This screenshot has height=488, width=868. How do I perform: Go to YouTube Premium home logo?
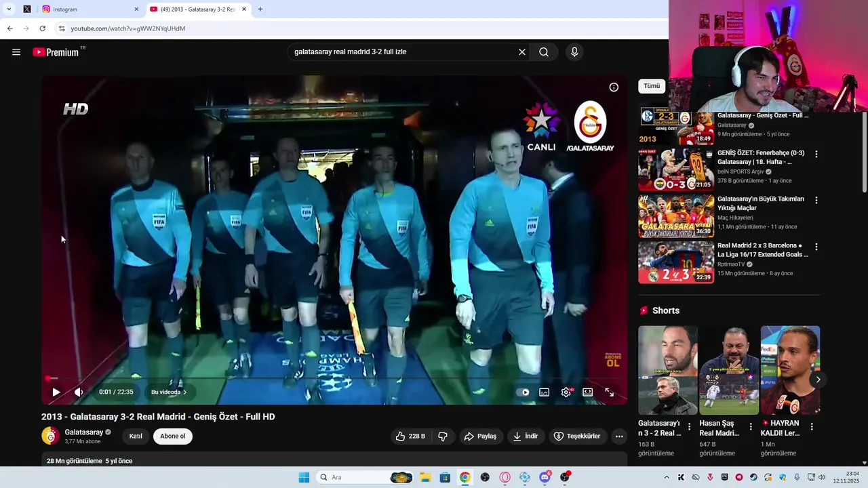57,52
